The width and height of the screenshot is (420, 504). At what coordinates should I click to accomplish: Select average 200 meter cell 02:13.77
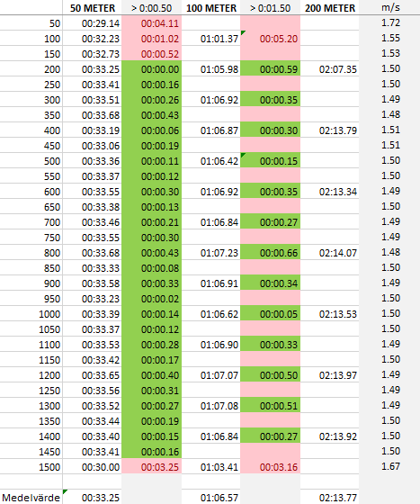click(330, 498)
